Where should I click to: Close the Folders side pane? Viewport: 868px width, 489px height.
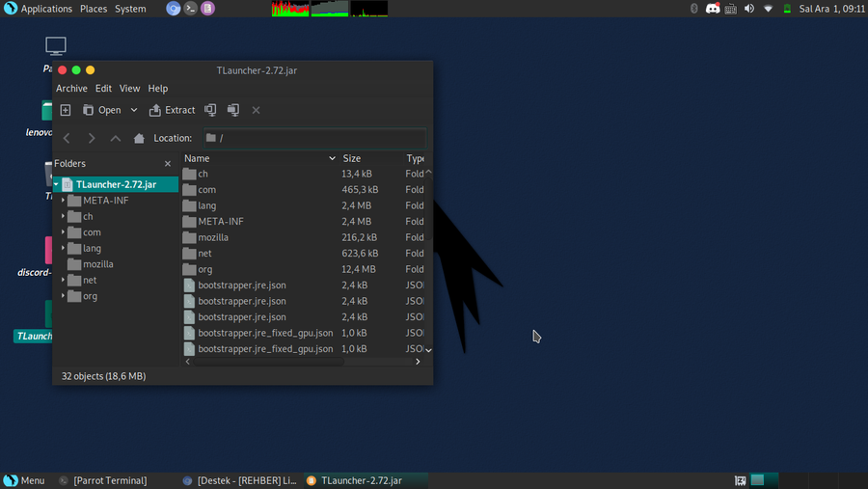click(168, 163)
